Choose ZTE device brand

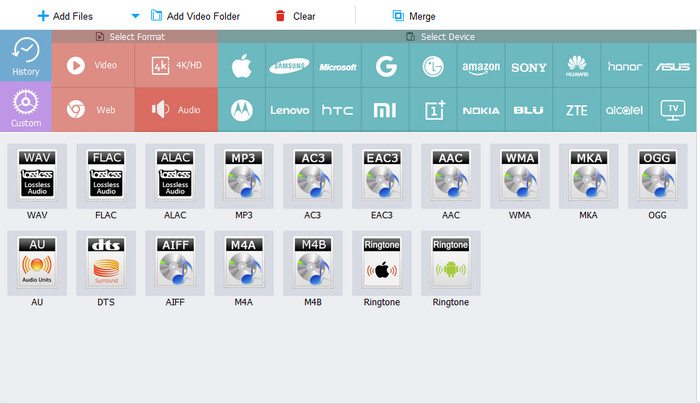pyautogui.click(x=577, y=110)
